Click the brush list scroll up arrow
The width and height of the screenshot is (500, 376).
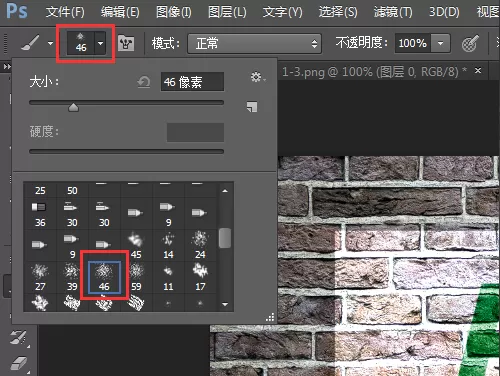tap(225, 191)
